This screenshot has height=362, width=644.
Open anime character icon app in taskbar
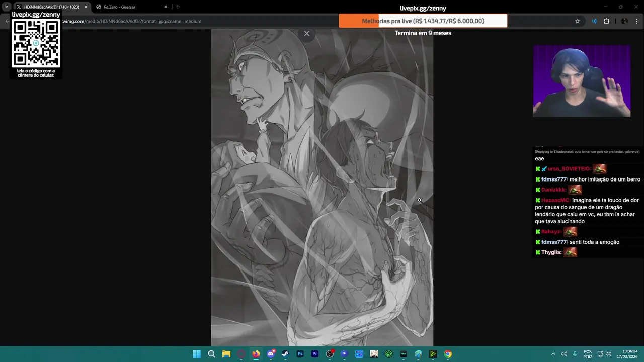374,354
